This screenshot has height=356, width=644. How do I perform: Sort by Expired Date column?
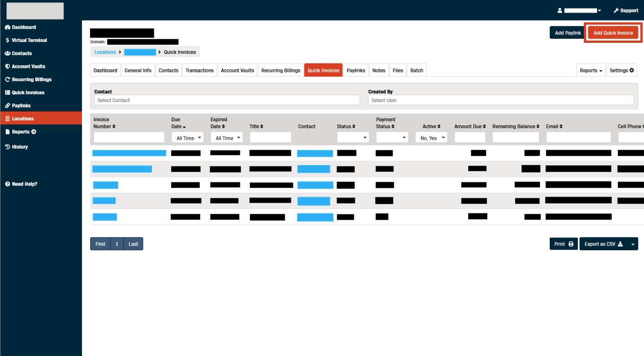[219, 123]
